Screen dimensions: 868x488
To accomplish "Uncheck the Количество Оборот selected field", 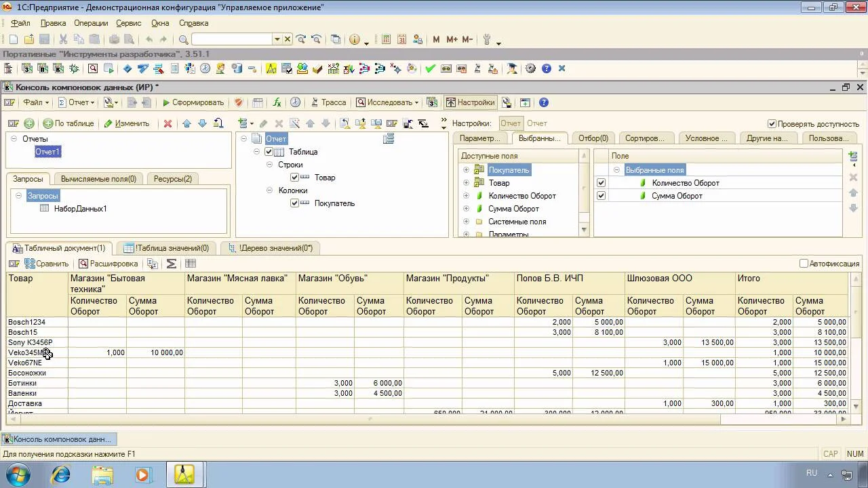I will (601, 183).
